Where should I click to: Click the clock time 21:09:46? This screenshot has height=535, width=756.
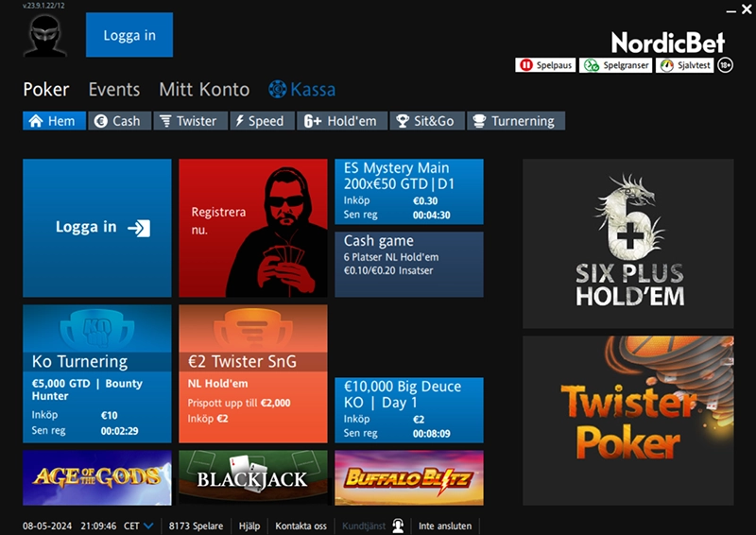(98, 526)
